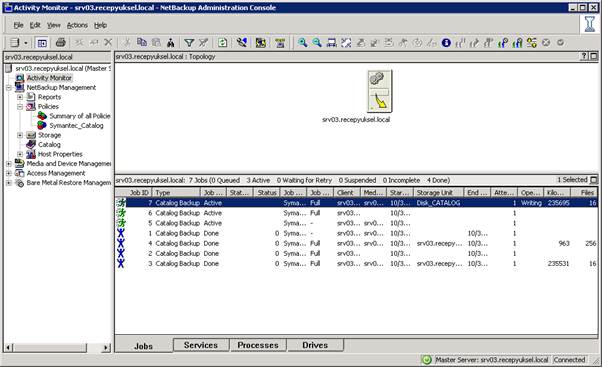602x367 pixels.
Task: Click the done icon of job 1
Action: (x=121, y=233)
